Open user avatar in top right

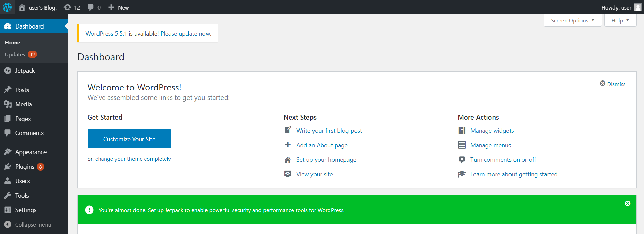(x=638, y=7)
